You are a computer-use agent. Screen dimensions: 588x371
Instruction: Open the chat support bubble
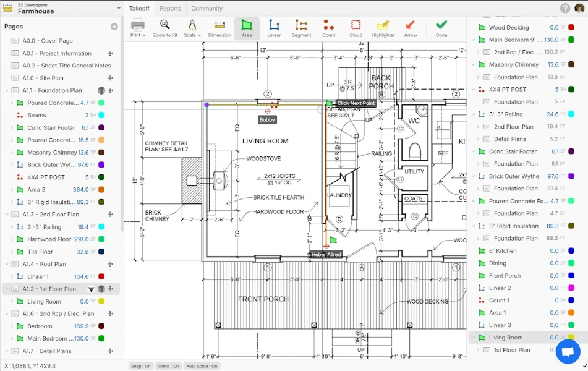tap(568, 351)
